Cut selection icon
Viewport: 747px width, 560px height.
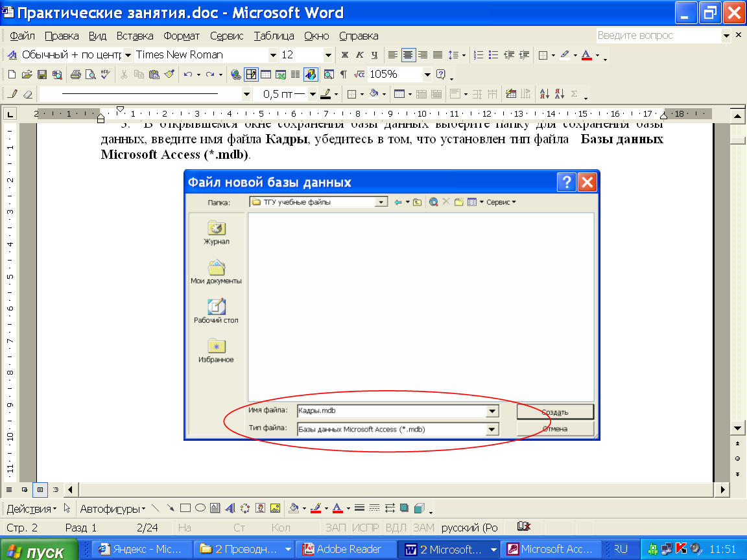point(124,75)
